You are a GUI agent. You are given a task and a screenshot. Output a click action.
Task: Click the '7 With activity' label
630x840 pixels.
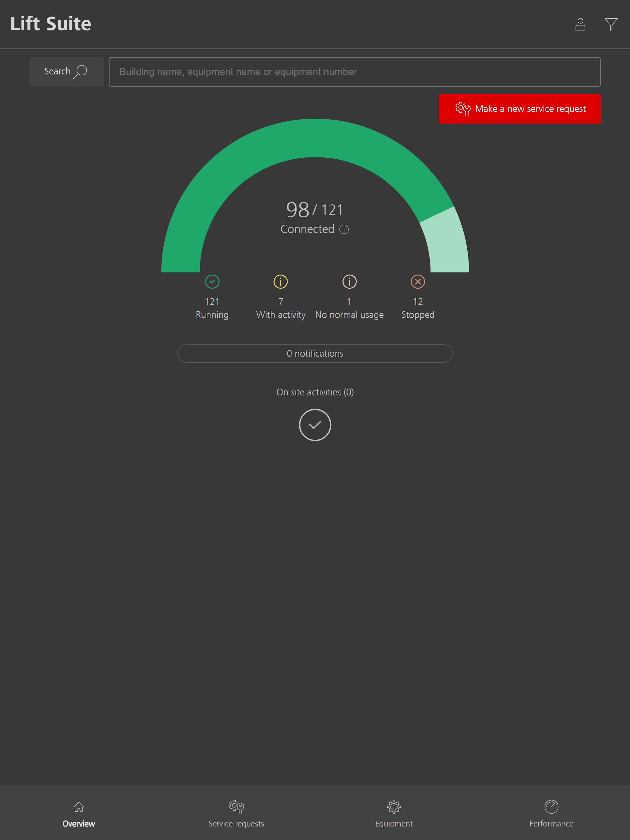pyautogui.click(x=281, y=308)
